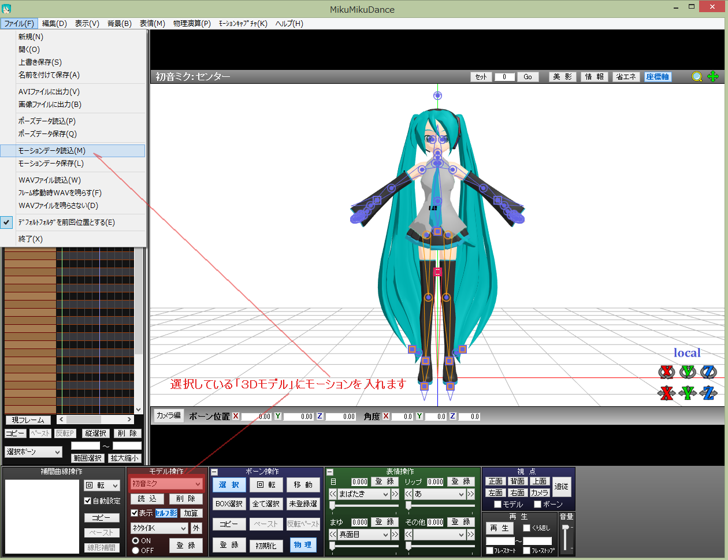The image size is (728, 560).
Task: Click the 読込 model load button
Action: pyautogui.click(x=147, y=499)
